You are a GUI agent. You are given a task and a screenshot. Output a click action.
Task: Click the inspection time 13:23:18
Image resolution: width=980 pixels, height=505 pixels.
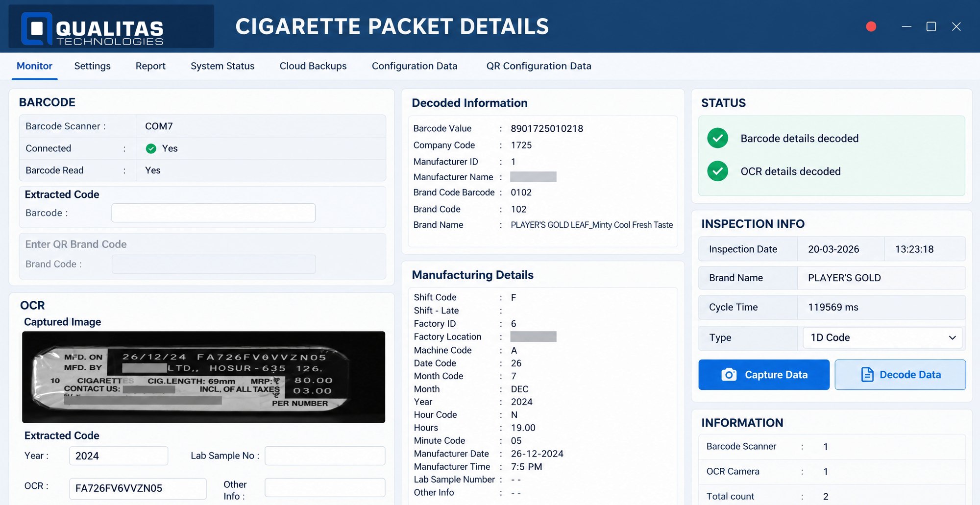click(x=914, y=249)
